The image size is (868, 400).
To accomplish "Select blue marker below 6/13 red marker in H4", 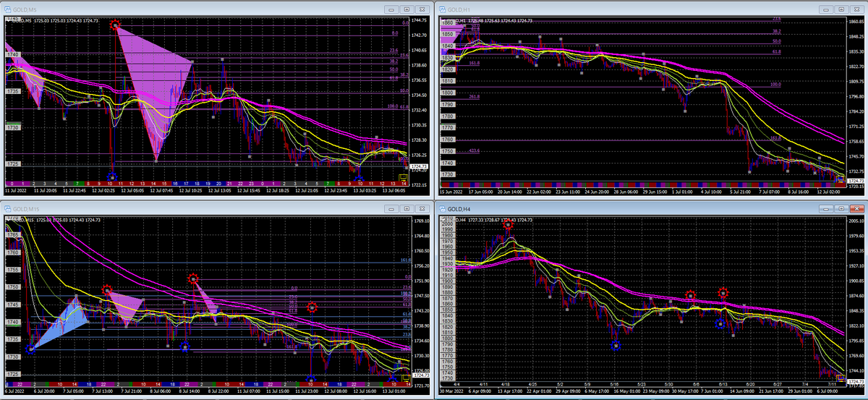I will pyautogui.click(x=720, y=324).
